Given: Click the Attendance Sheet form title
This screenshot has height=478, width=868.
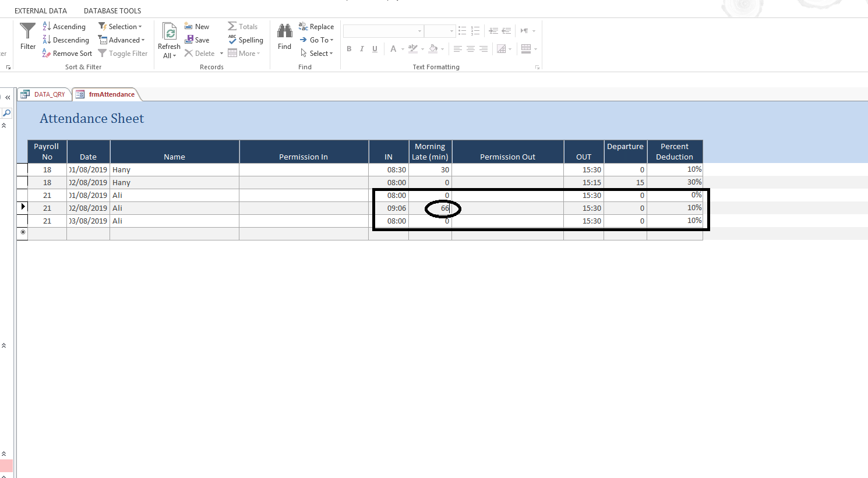Looking at the screenshot, I should pos(92,119).
